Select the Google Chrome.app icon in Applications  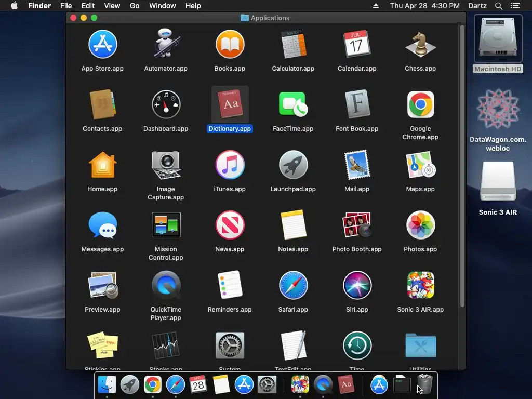tap(420, 104)
